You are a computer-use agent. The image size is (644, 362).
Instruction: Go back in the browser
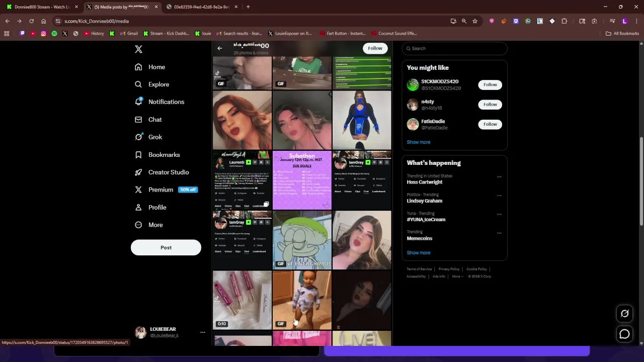pyautogui.click(x=7, y=21)
